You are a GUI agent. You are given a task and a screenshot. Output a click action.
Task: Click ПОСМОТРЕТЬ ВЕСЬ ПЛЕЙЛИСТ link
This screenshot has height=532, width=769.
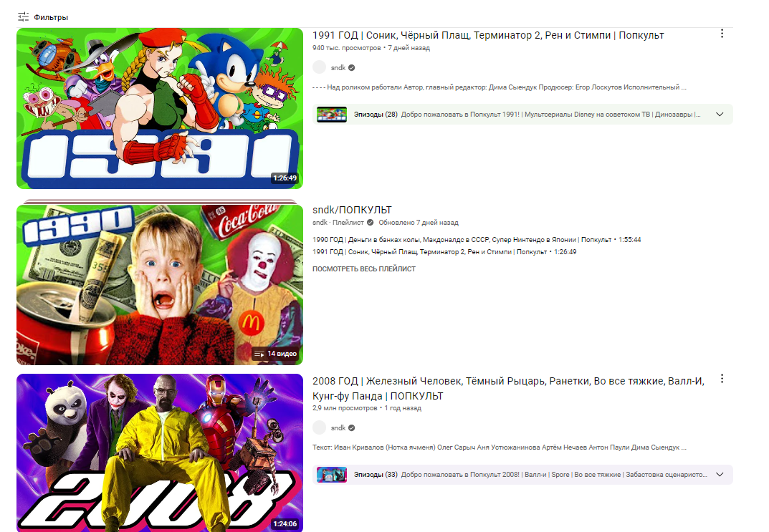[364, 269]
